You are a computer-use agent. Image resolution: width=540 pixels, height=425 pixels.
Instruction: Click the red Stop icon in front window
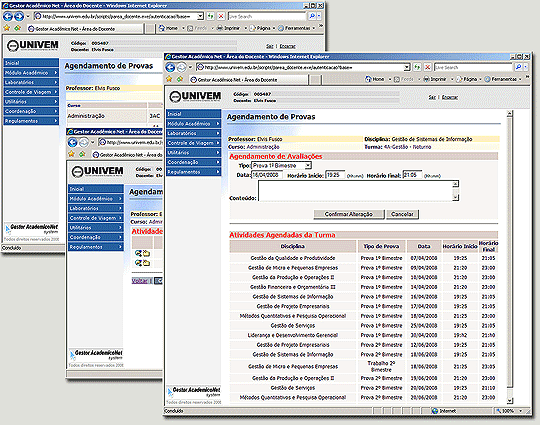427,67
